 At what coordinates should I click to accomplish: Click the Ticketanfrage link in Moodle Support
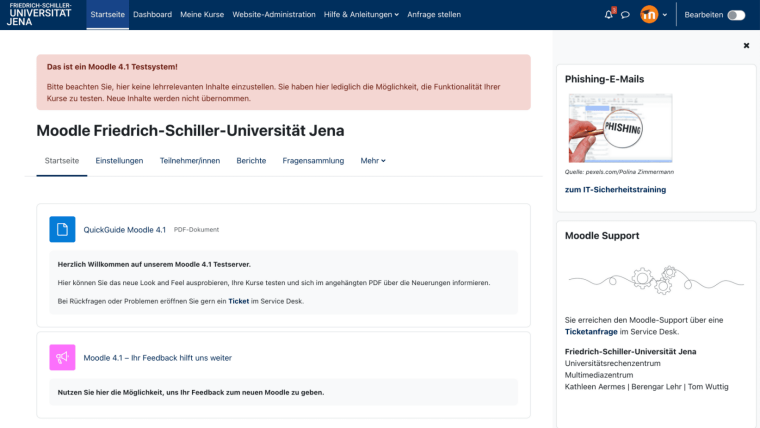tap(591, 332)
